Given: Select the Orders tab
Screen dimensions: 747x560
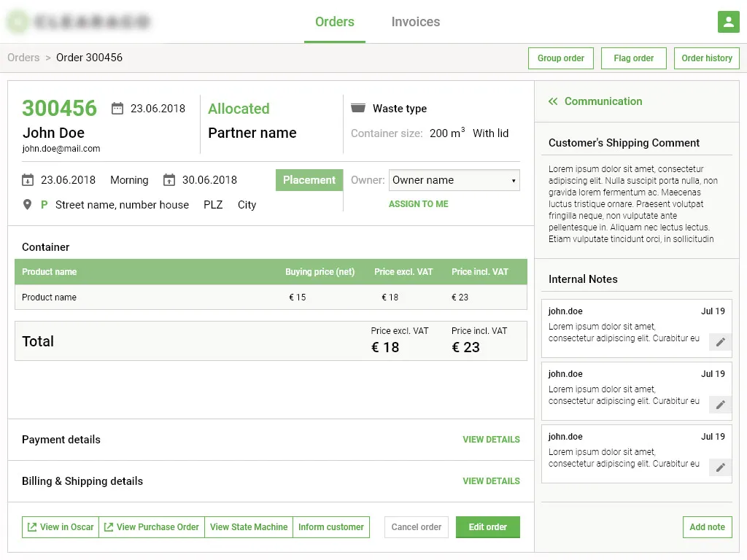Looking at the screenshot, I should click(334, 22).
